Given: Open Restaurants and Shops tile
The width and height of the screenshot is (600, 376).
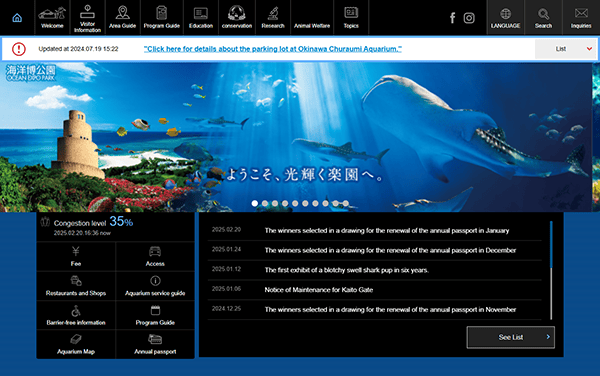Looking at the screenshot, I should pos(76,286).
